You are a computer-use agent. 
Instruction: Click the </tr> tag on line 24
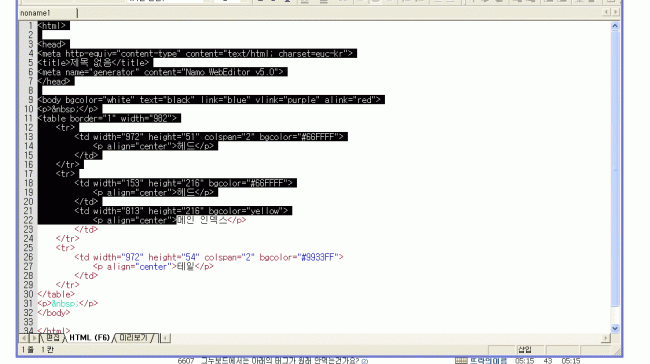click(x=67, y=239)
